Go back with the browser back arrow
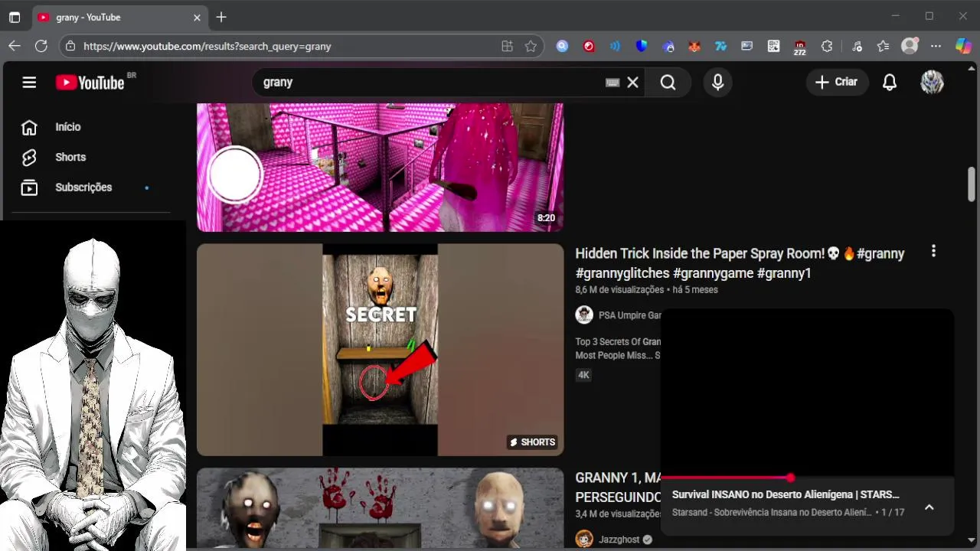 [15, 46]
